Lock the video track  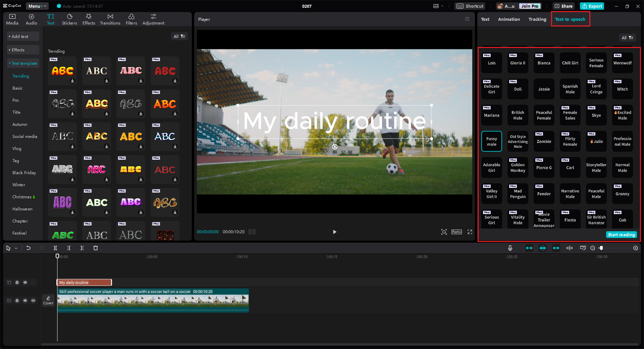point(17,300)
